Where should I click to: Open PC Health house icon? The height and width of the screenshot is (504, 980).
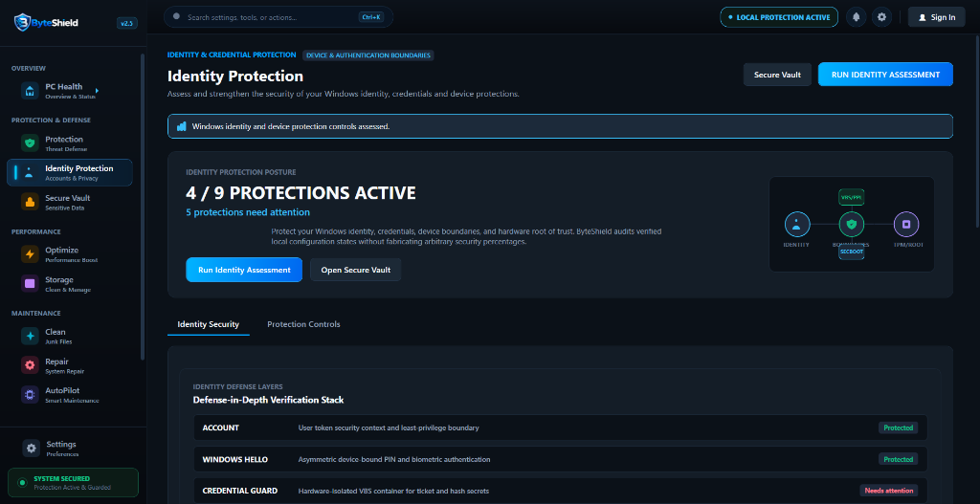[x=30, y=91]
